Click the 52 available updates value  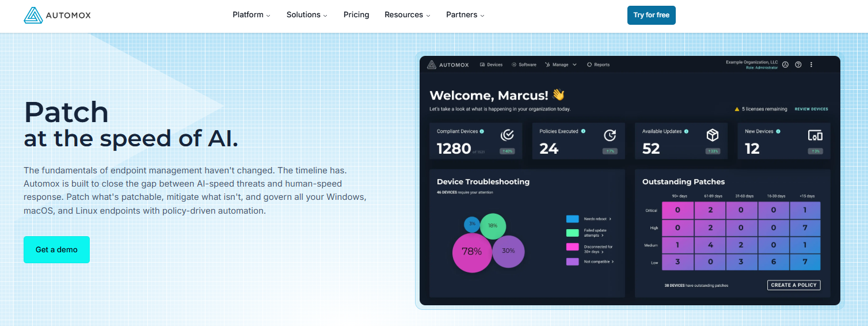(x=651, y=149)
